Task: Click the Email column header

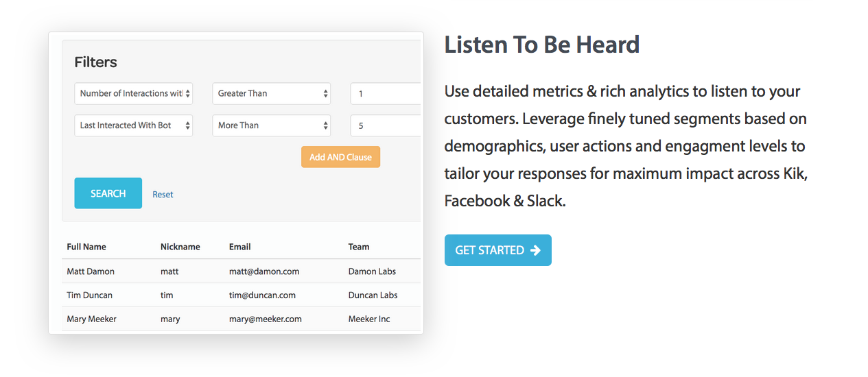Action: tap(240, 247)
